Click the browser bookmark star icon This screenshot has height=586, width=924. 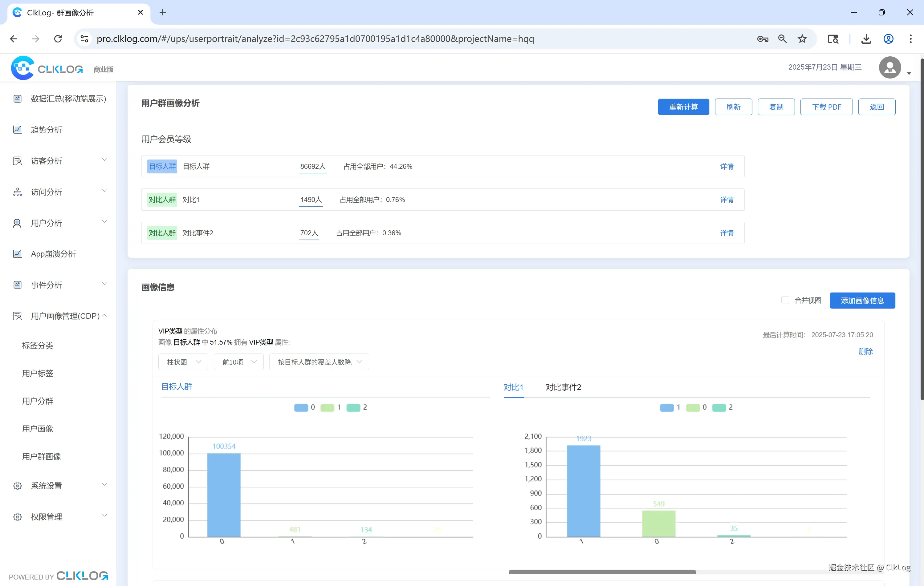pos(802,39)
